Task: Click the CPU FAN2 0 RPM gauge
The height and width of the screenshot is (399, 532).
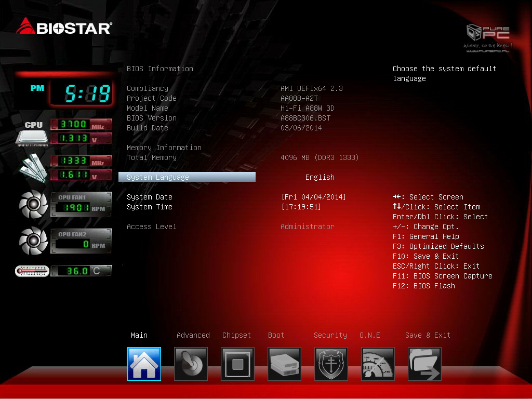Action: (81, 241)
